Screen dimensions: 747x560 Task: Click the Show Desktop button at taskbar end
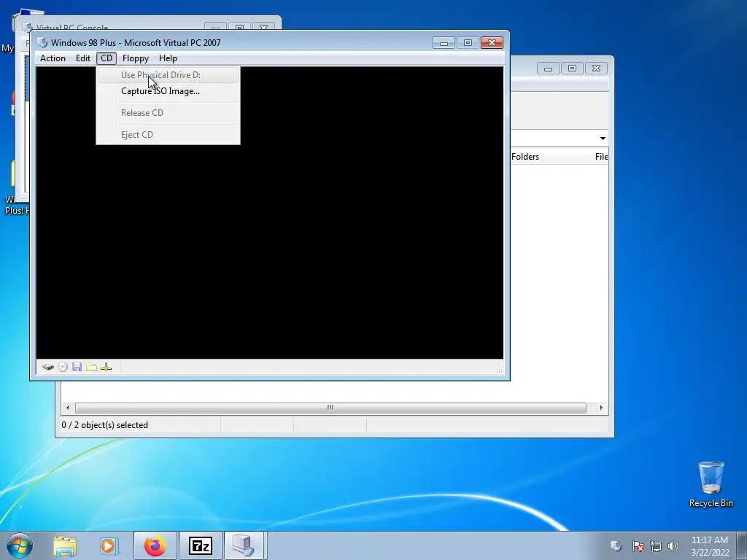[742, 545]
